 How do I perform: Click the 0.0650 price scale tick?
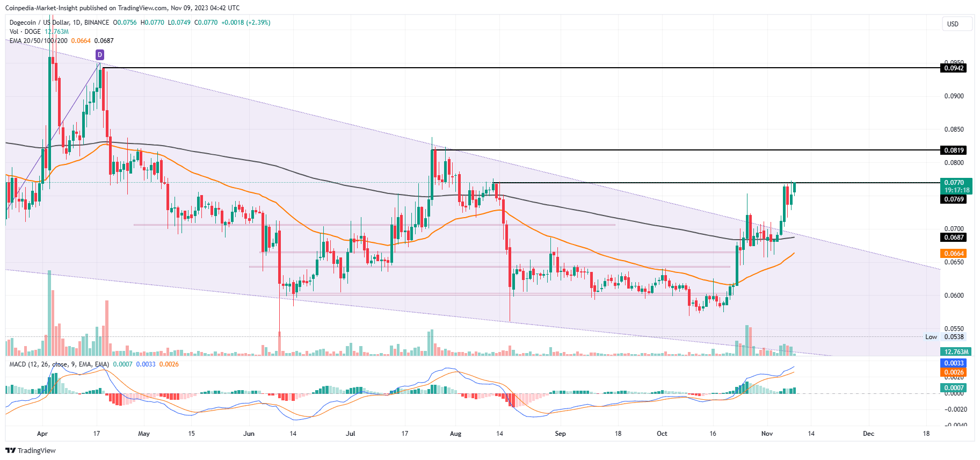(954, 262)
